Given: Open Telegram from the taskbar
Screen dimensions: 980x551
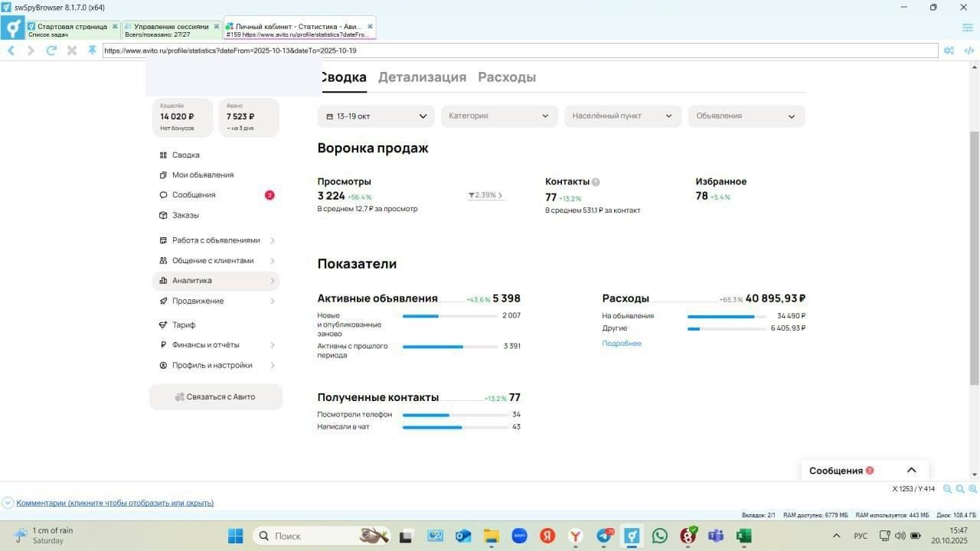Looking at the screenshot, I should click(604, 536).
